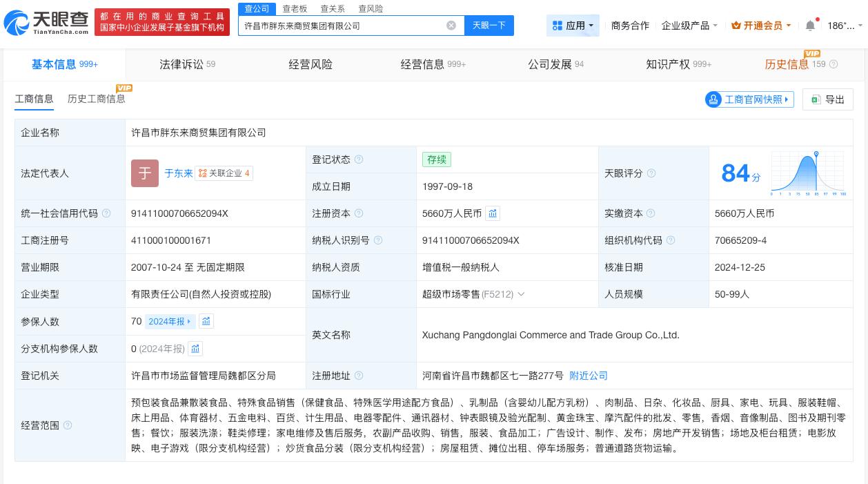
Task: Click the question mark beside 经营范围
Action: pos(67,425)
